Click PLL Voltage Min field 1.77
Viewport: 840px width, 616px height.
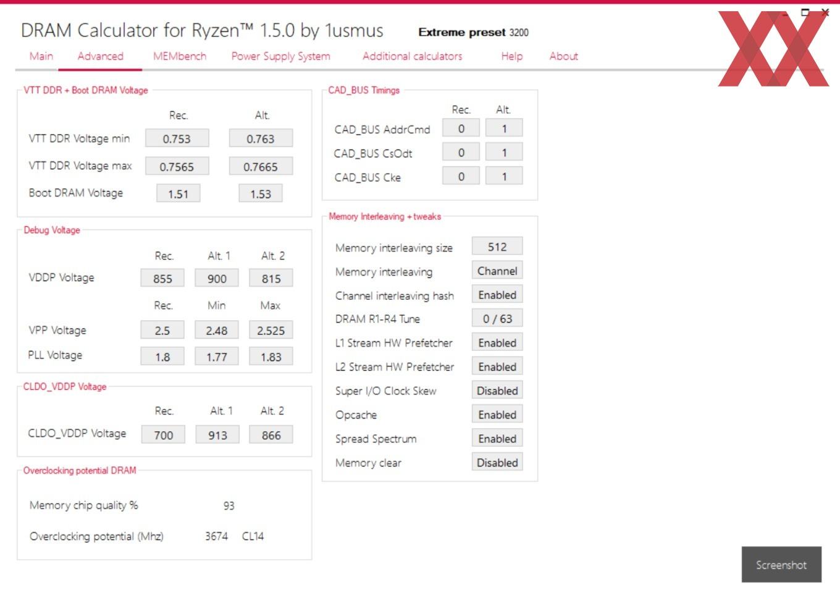point(217,357)
